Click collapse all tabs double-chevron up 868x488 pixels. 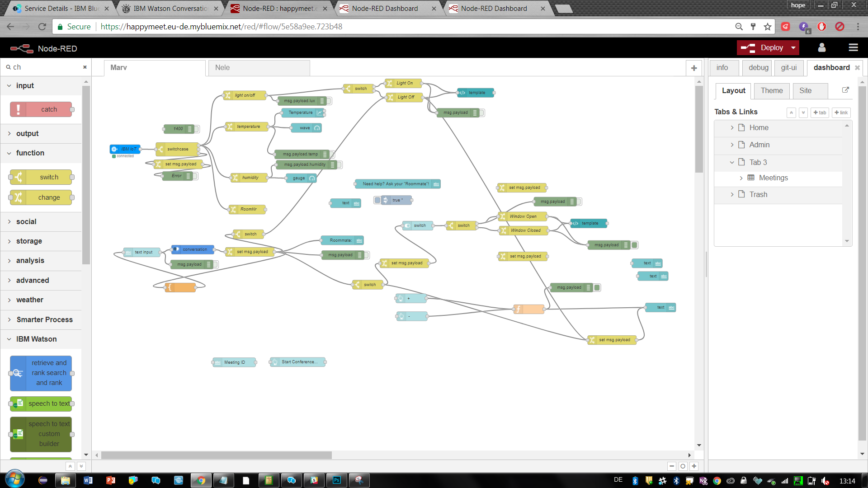coord(791,113)
